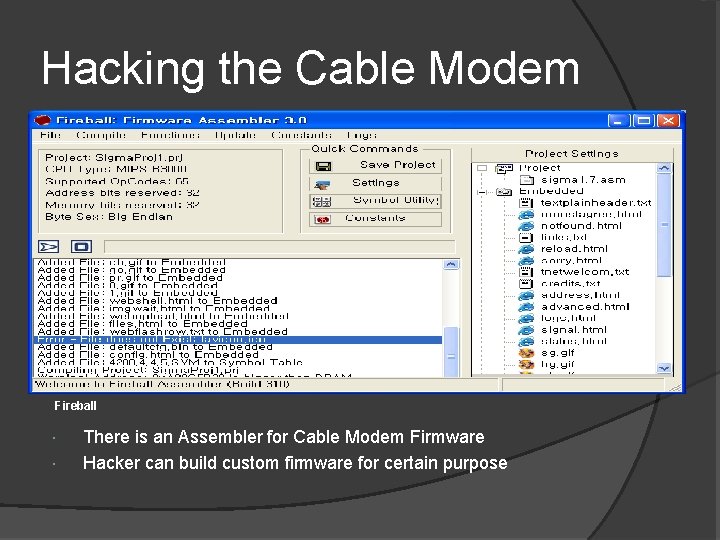This screenshot has height=540, width=720.
Task: Click the 'Hacking the Cable Modem' slide title
Action: click(310, 69)
